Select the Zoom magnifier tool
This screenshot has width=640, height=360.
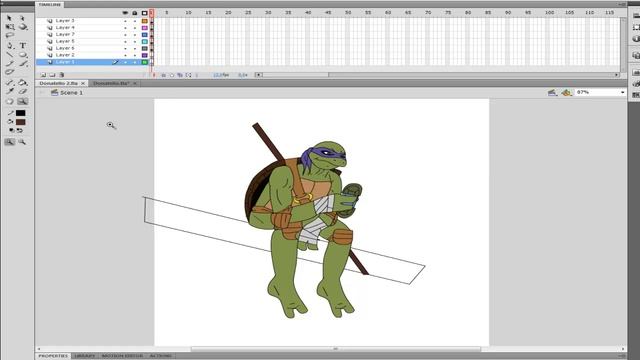[x=23, y=101]
